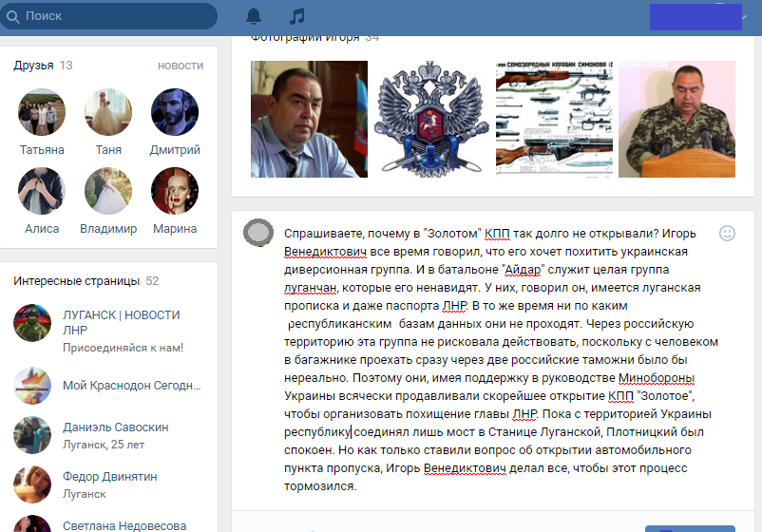View the double-headed eagle emblem photo

click(x=431, y=119)
